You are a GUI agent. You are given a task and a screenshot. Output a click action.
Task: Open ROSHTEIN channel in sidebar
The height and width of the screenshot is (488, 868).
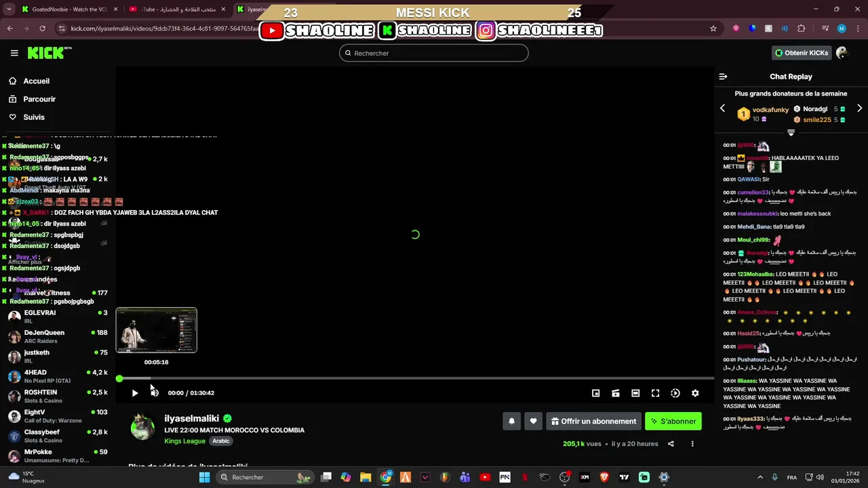coord(58,396)
